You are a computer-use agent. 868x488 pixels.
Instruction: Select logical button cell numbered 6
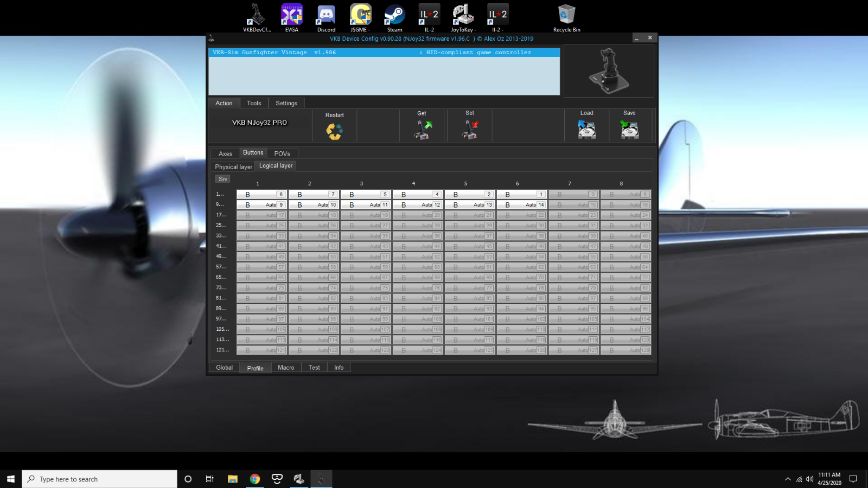261,194
